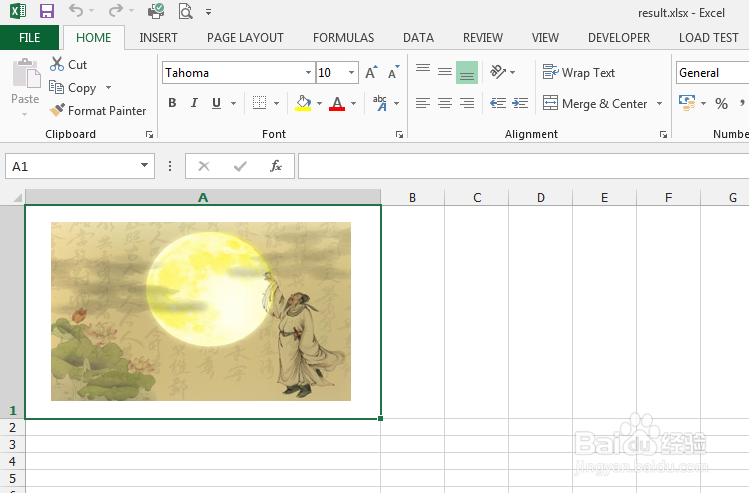The height and width of the screenshot is (493, 749).
Task: Click the text Orientation icon
Action: [x=498, y=72]
